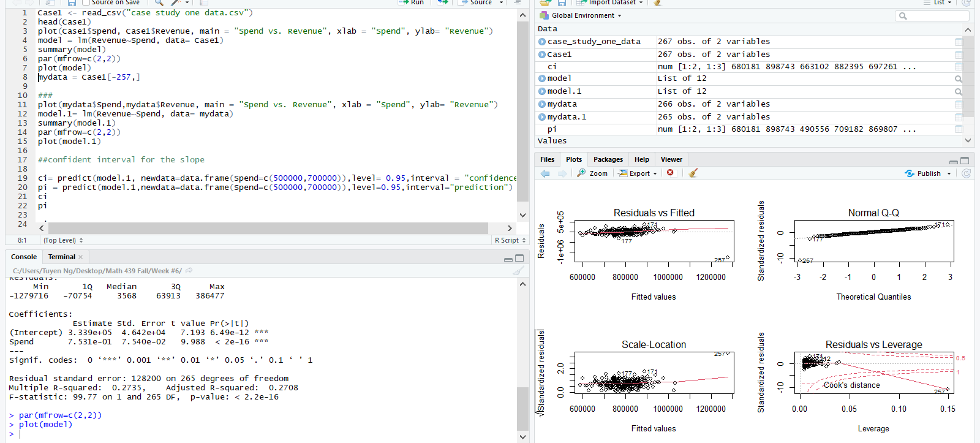Toggle the Source on Save checkbox
The height and width of the screenshot is (443, 980).
coord(86,3)
